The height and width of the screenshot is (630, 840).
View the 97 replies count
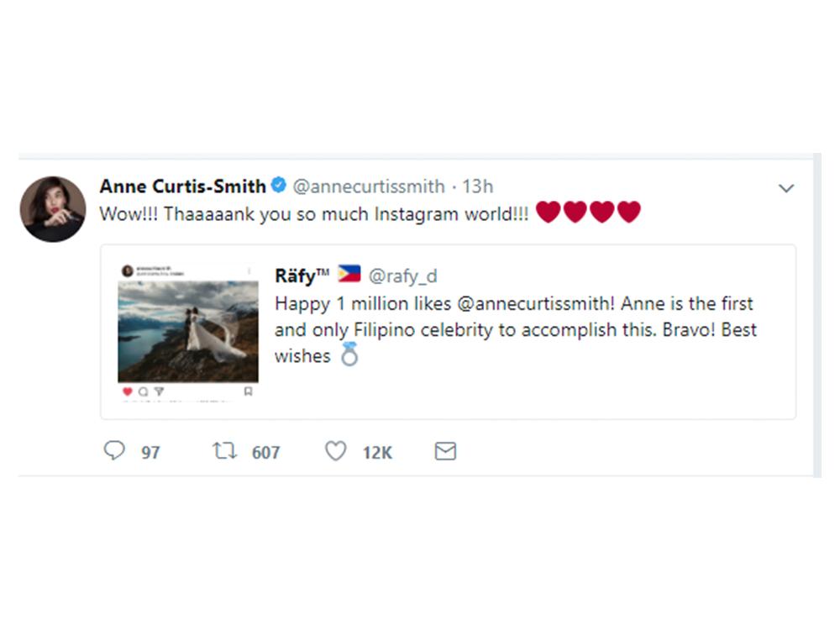(x=150, y=453)
